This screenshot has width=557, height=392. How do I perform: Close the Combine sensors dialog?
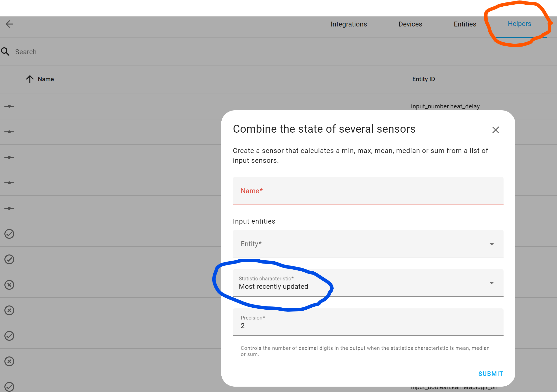point(495,130)
